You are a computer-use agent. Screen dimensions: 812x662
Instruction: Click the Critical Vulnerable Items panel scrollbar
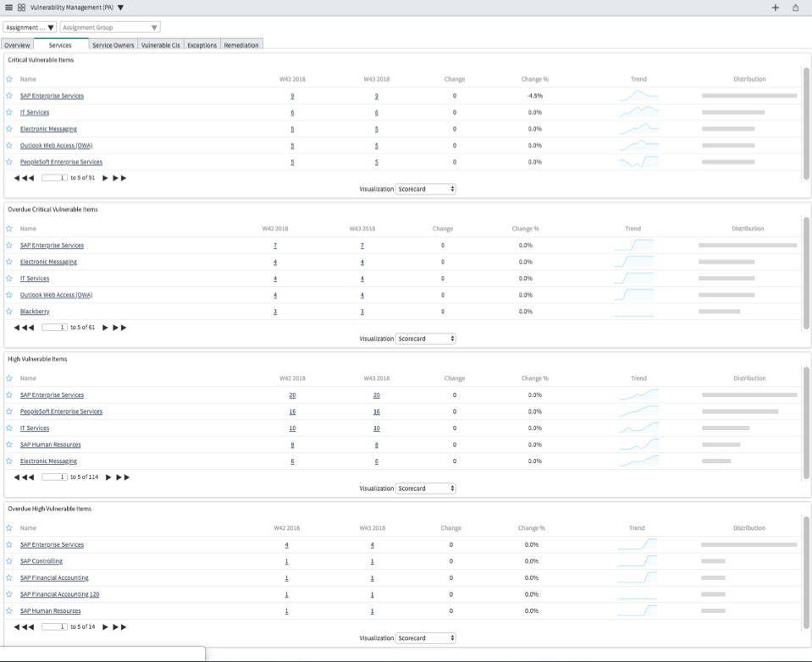[x=806, y=124]
